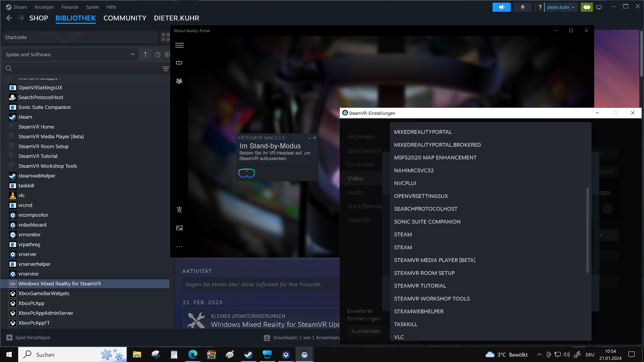
Task: Expand the Spiele und Software dropdown
Action: click(x=70, y=54)
